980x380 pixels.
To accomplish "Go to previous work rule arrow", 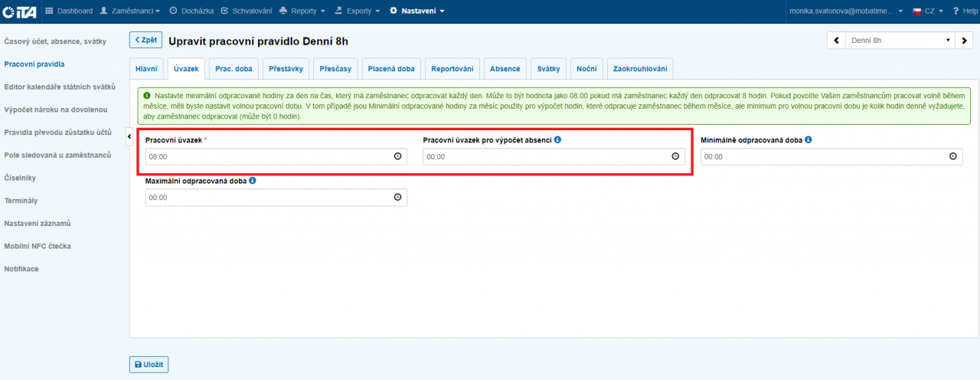I will pyautogui.click(x=836, y=41).
